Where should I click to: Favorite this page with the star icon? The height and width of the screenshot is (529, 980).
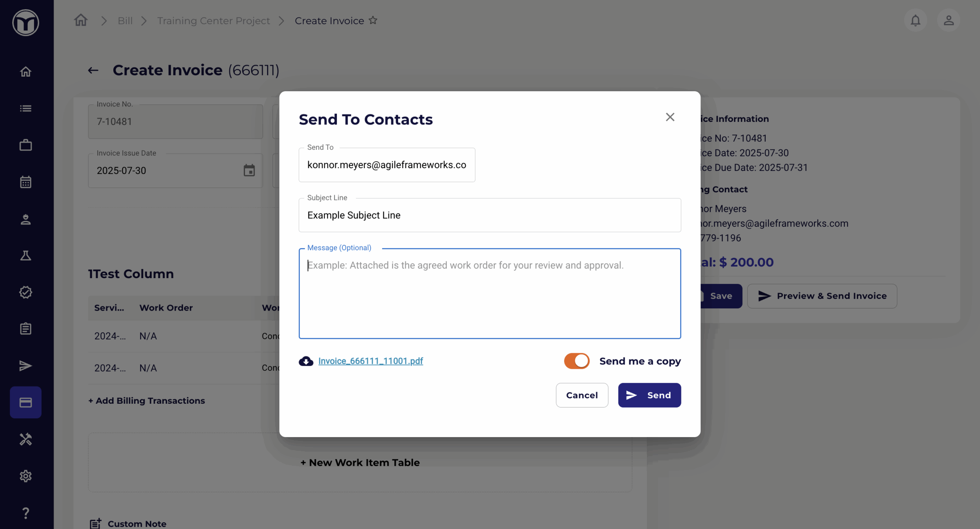pyautogui.click(x=373, y=20)
